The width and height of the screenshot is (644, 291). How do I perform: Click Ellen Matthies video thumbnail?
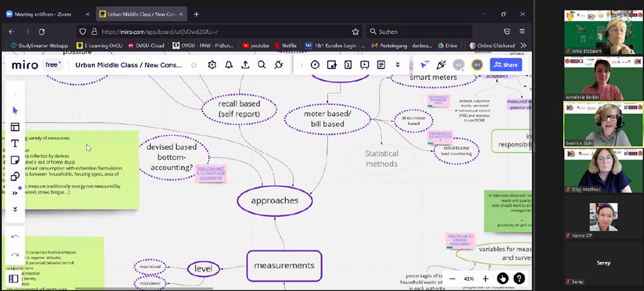click(x=603, y=171)
